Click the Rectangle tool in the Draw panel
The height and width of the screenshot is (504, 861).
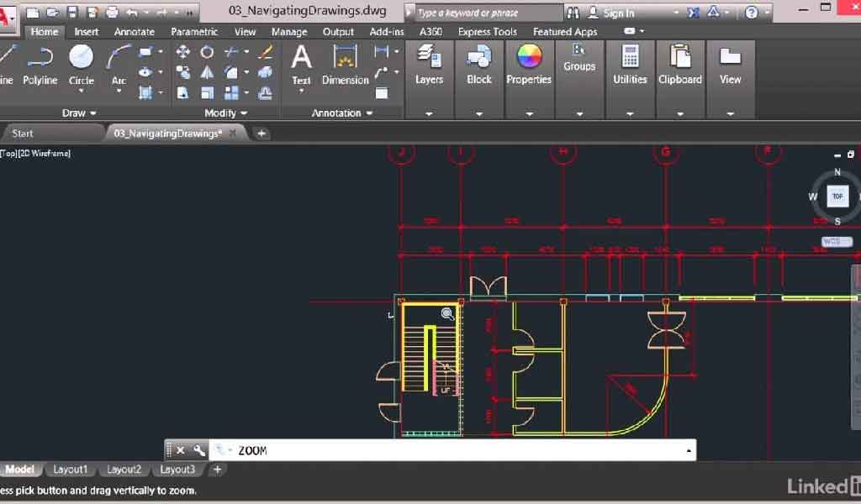[x=145, y=52]
